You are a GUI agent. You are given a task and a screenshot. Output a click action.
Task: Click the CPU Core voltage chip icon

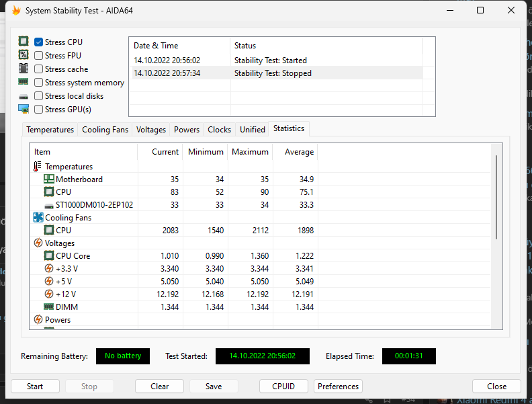coord(49,255)
